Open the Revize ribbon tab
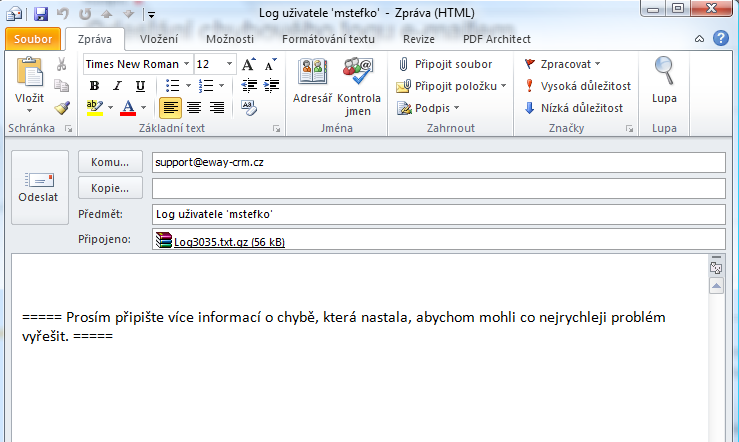The image size is (739, 442). (x=419, y=39)
